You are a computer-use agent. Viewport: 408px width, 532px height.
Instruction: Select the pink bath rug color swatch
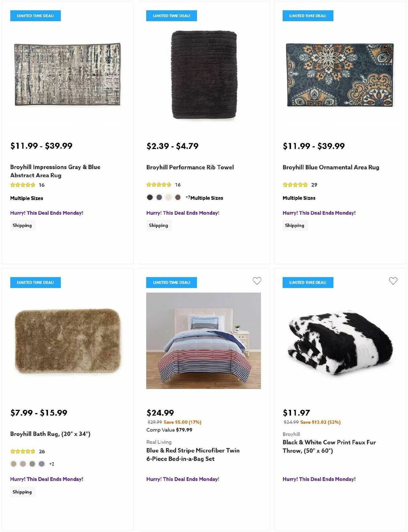(x=23, y=463)
